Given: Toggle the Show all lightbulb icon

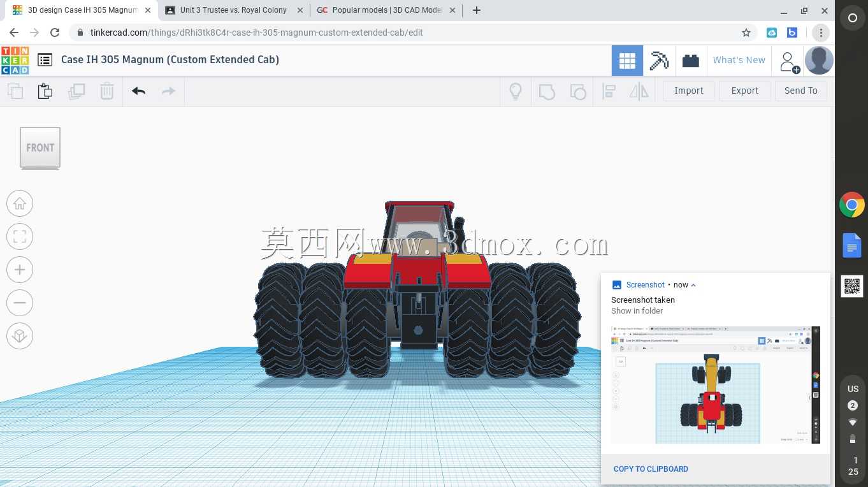Looking at the screenshot, I should pyautogui.click(x=516, y=91).
